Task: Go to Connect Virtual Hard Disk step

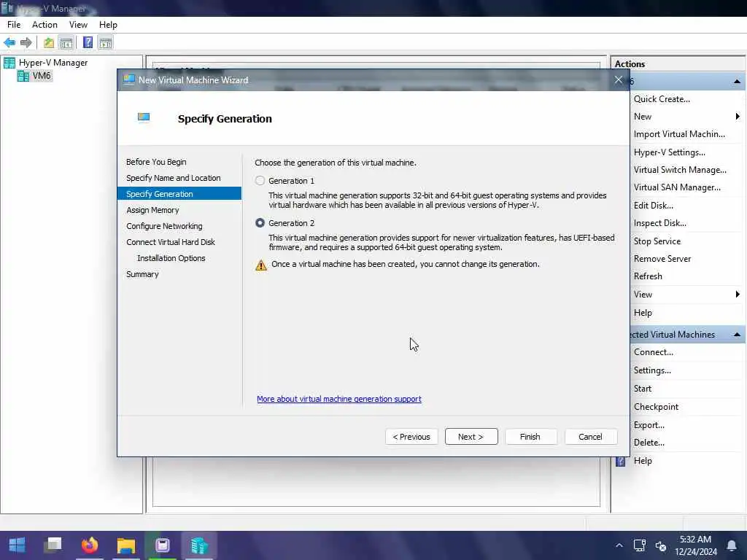Action: click(171, 242)
